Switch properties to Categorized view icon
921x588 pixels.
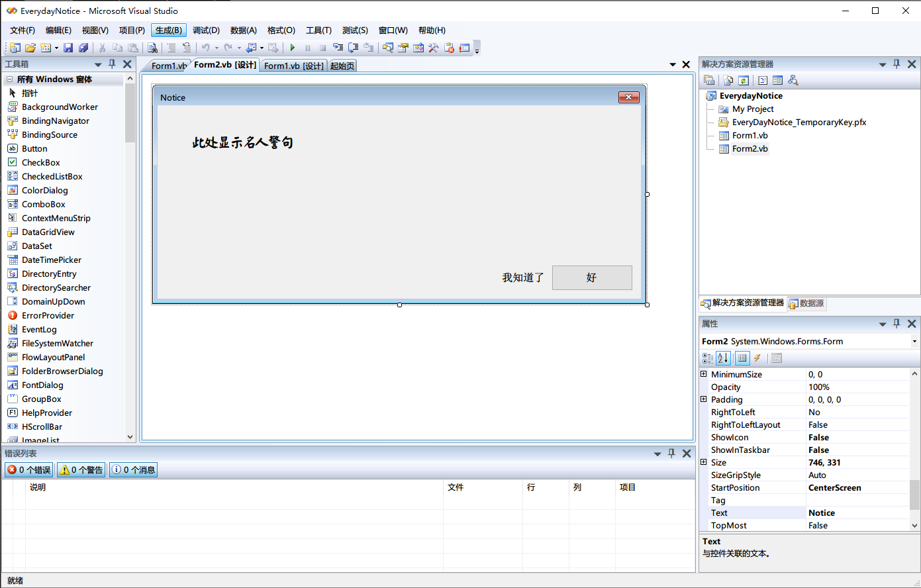click(x=707, y=358)
